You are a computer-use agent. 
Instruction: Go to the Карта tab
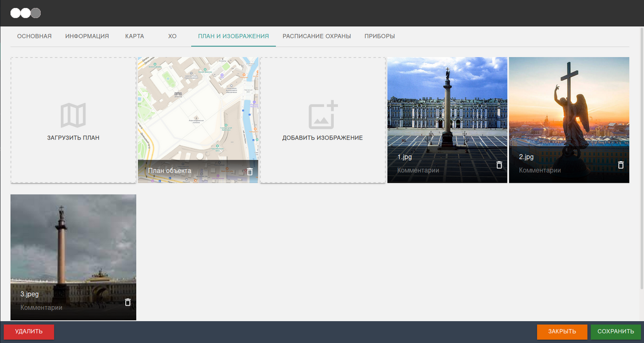[x=135, y=36]
